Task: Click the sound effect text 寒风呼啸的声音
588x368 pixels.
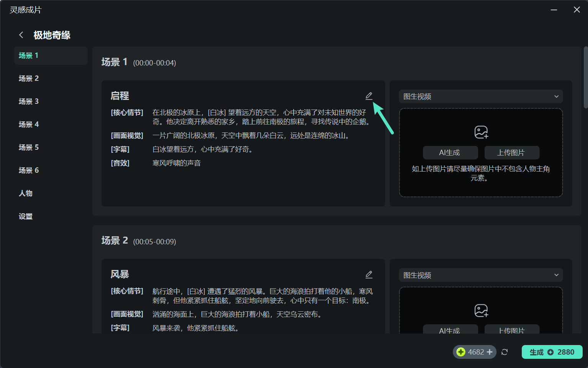Action: pos(176,163)
